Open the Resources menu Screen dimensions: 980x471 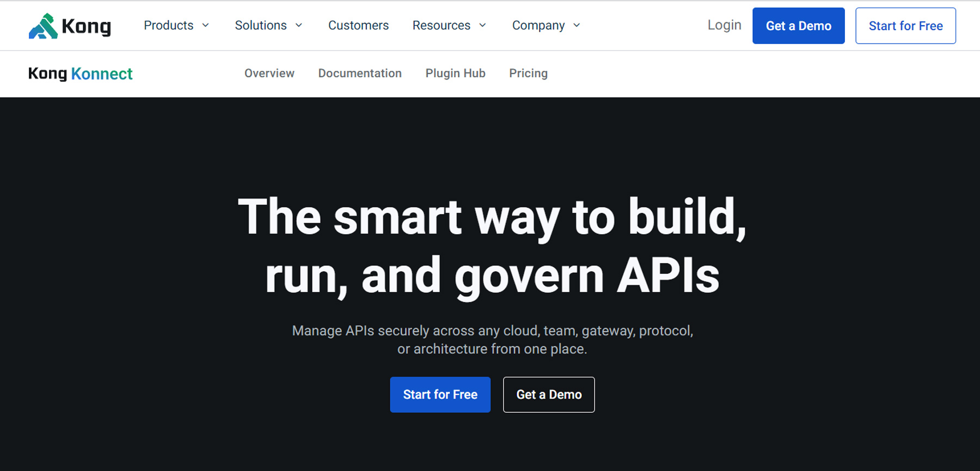pyautogui.click(x=442, y=26)
